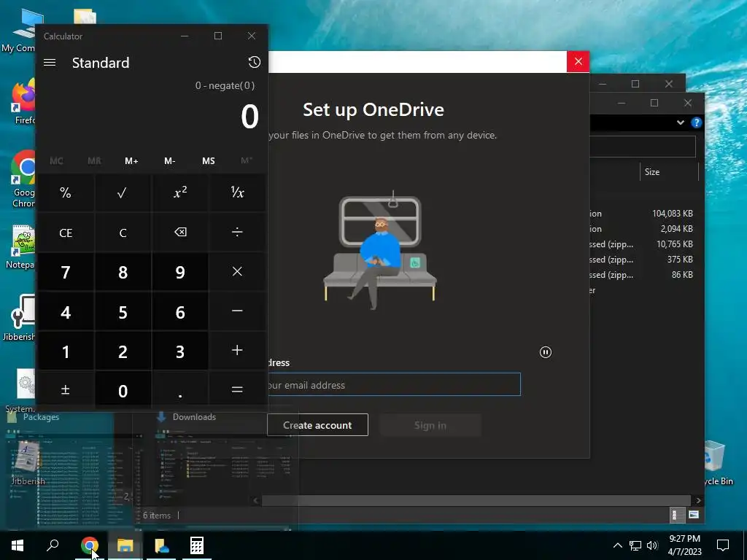This screenshot has height=560, width=747.
Task: Click the number 5 key
Action: 123,311
